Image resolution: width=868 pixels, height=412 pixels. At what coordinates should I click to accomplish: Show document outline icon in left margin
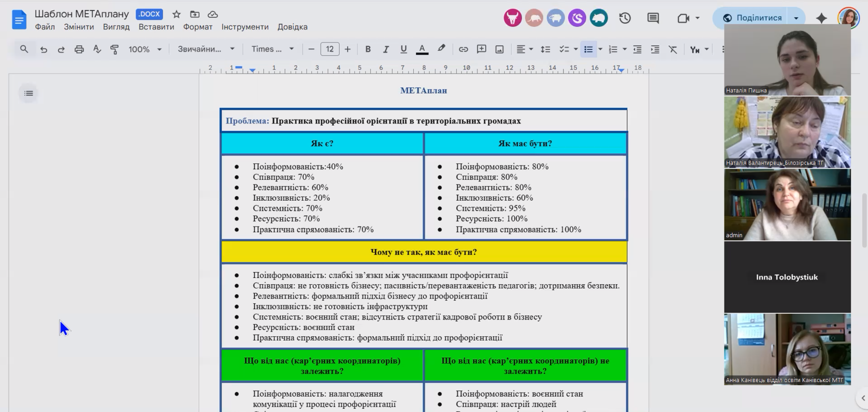click(x=28, y=94)
